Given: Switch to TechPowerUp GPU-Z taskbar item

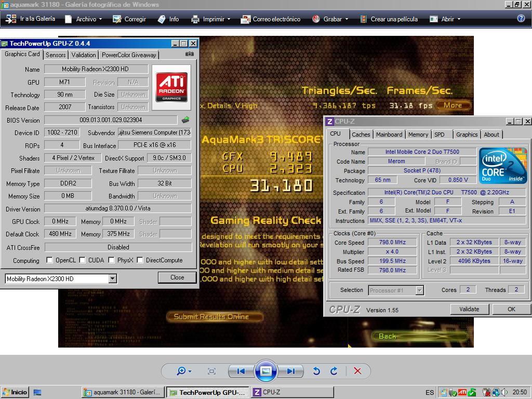Looking at the screenshot, I should coord(208,392).
